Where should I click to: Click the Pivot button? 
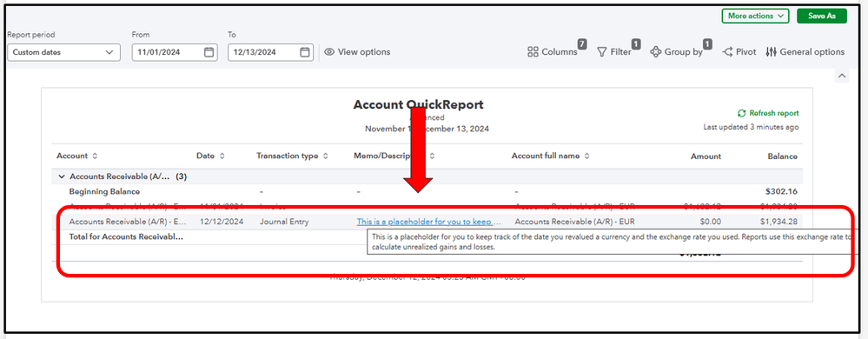point(739,52)
